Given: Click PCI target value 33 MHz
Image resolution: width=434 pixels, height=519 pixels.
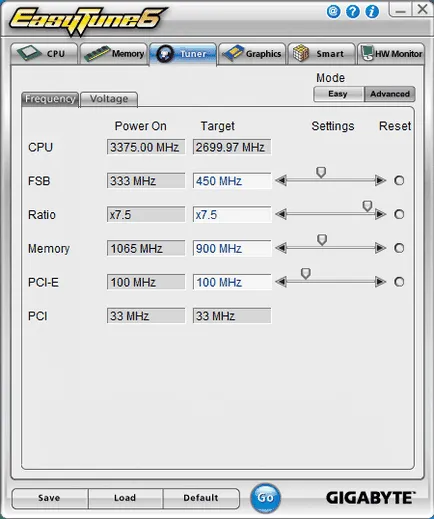Looking at the screenshot, I should click(x=232, y=316).
